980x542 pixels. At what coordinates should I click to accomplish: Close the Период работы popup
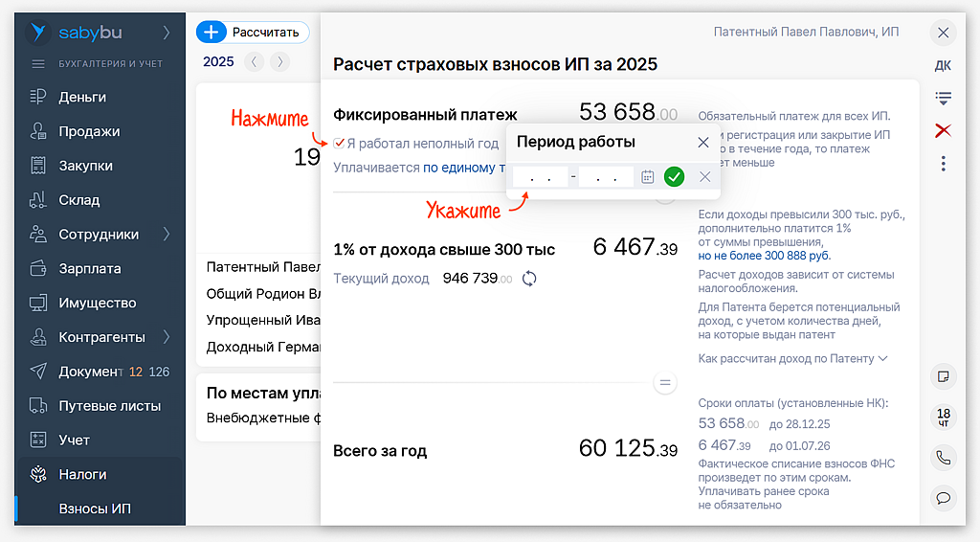pos(703,142)
